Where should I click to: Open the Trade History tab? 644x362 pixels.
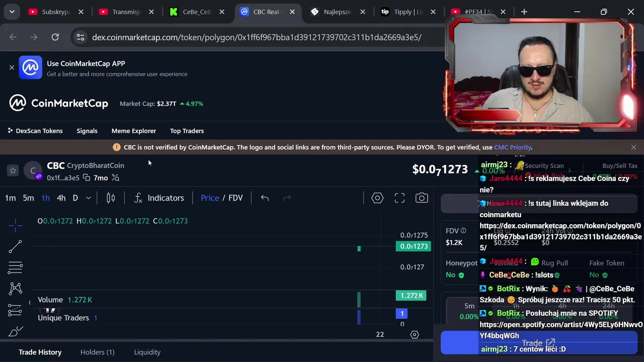point(40,352)
